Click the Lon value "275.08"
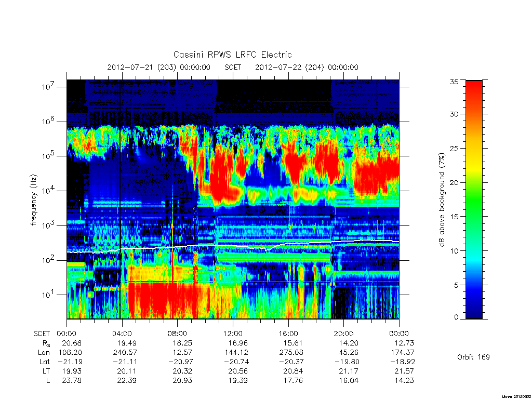The height and width of the screenshot is (399, 532). pyautogui.click(x=291, y=353)
